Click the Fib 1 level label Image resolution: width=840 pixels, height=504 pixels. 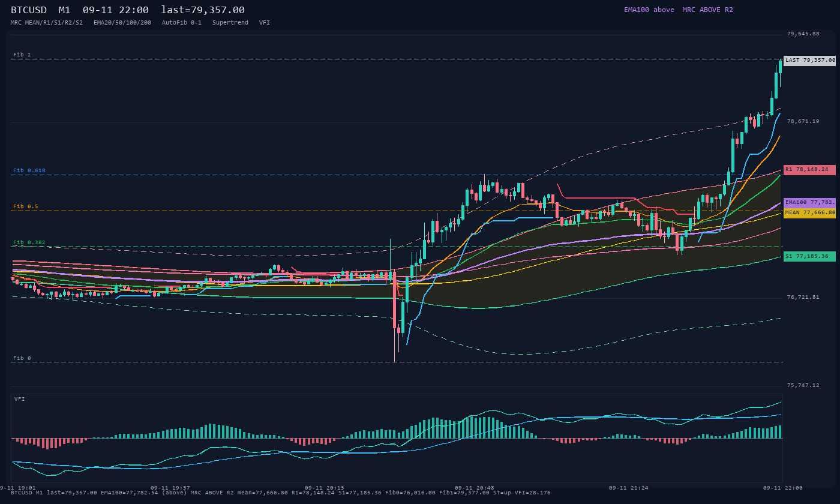tap(22, 55)
